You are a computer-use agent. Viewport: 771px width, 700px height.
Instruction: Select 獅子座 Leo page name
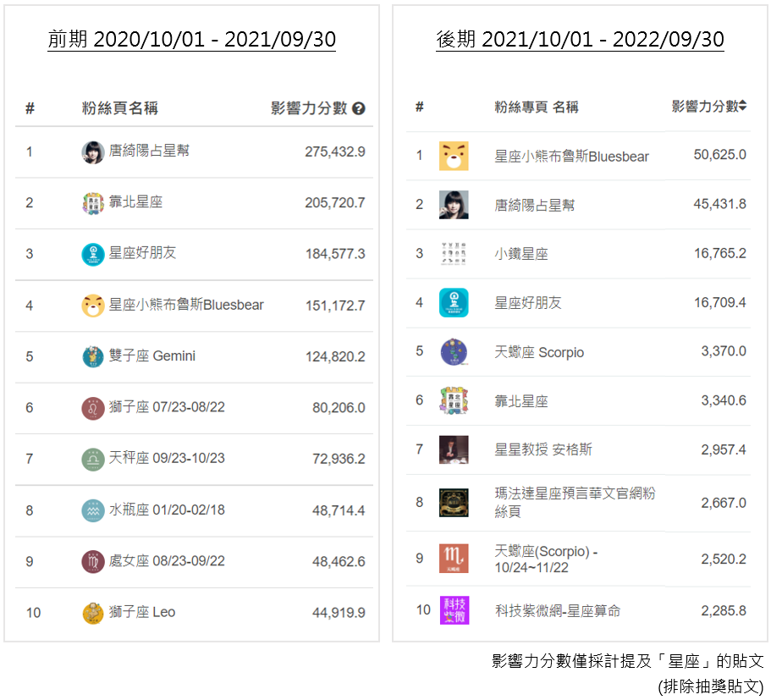pos(142,612)
